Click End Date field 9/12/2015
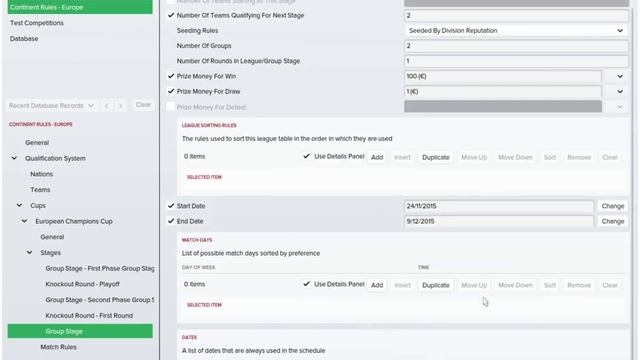640x360 pixels. pos(499,221)
